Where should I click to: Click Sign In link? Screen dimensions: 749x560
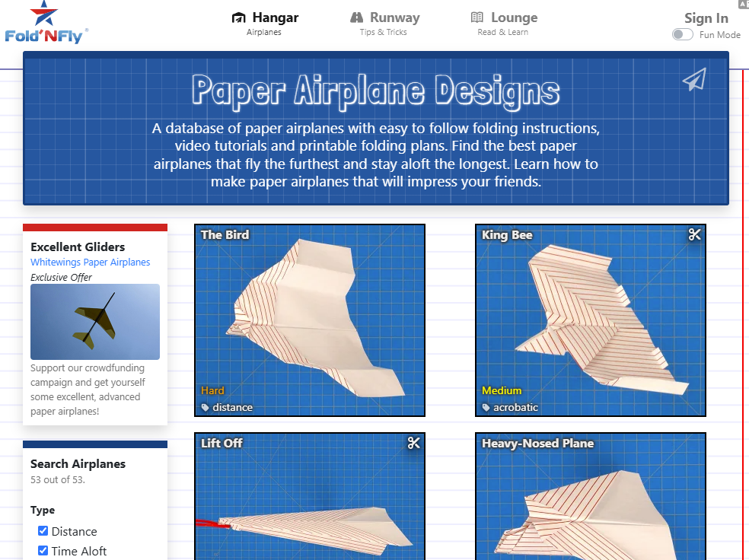[x=706, y=18]
